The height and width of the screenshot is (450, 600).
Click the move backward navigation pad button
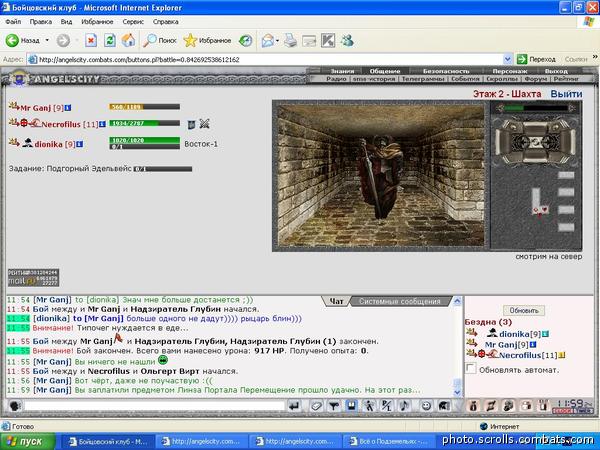pyautogui.click(x=535, y=156)
